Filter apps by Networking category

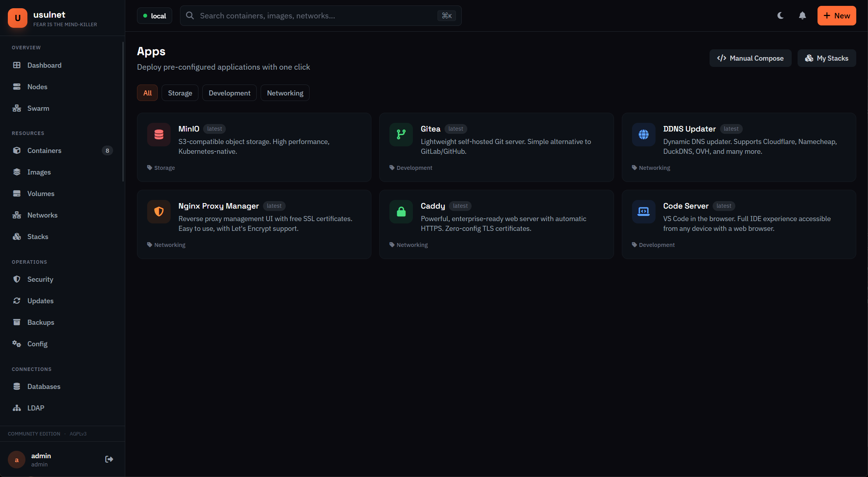click(x=285, y=93)
